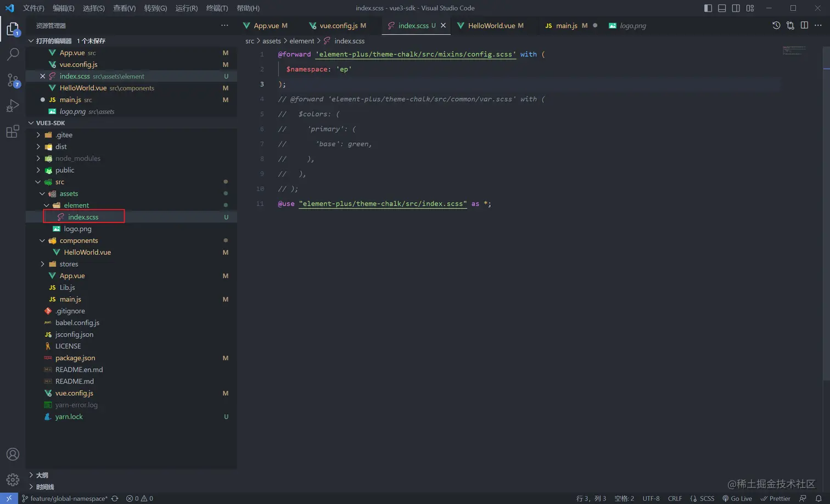
Task: Expand the stores folder
Action: pyautogui.click(x=42, y=264)
